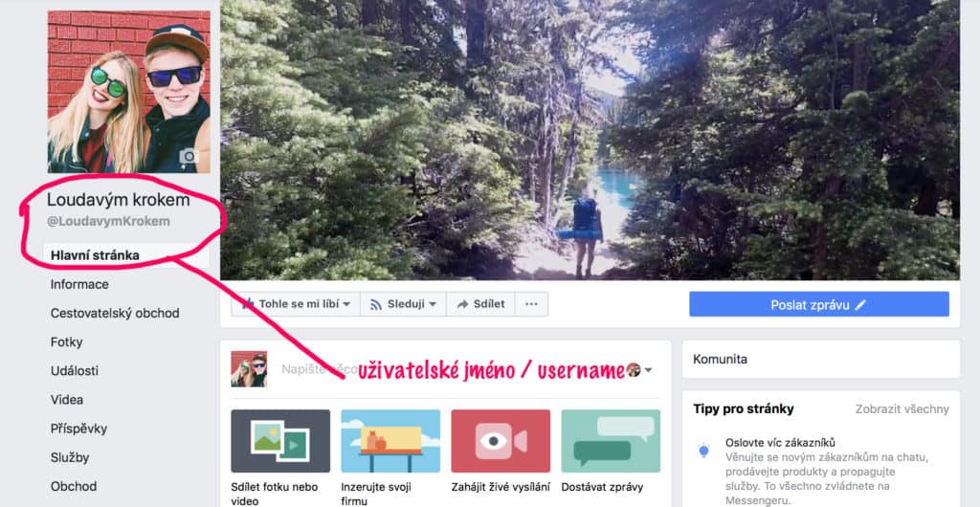The width and height of the screenshot is (980, 507).
Task: Click the Sdílet fotku nebo video tile
Action: pos(280,441)
